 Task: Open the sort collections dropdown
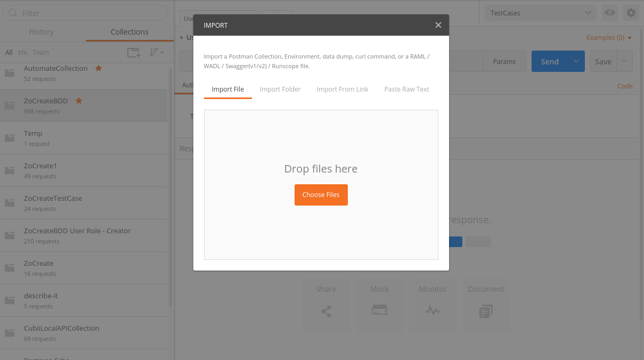click(x=157, y=52)
